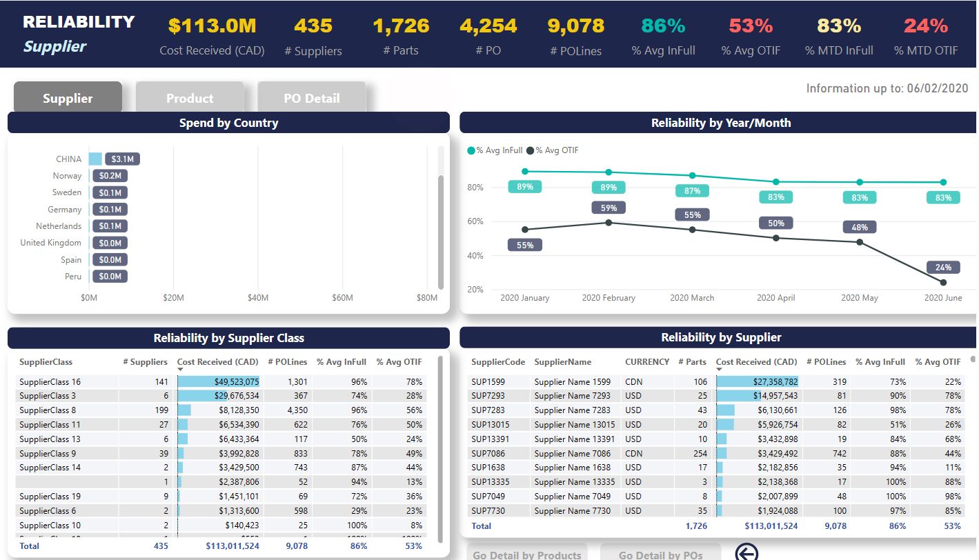Select row SupplierClass 9
Viewport: 979px width, 560px height.
pyautogui.click(x=221, y=453)
